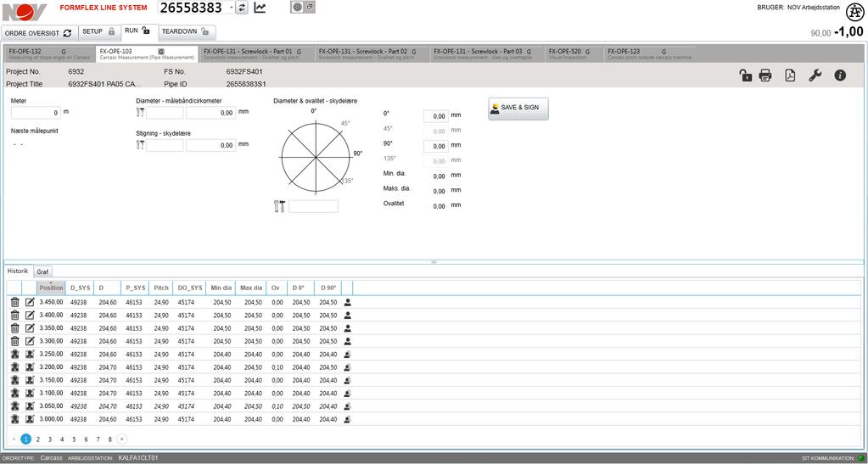The image size is (868, 464).
Task: Open the line chart icon in header
Action: (260, 8)
